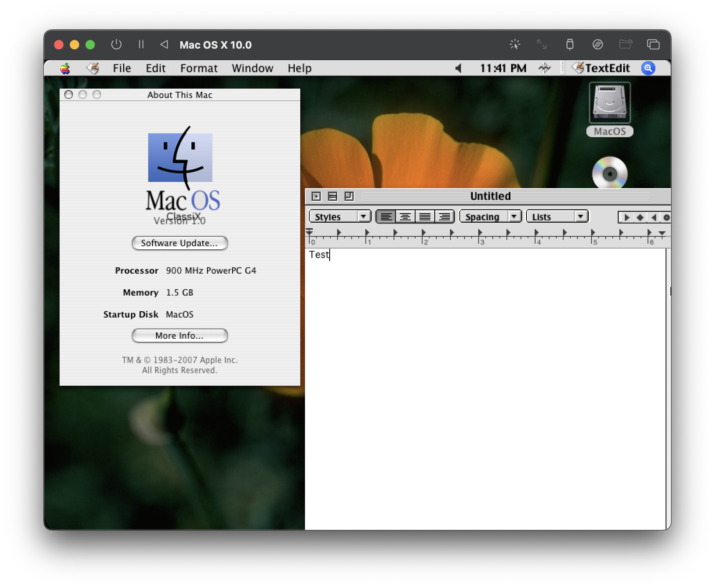Click More Info button
The image size is (715, 588).
pos(180,336)
